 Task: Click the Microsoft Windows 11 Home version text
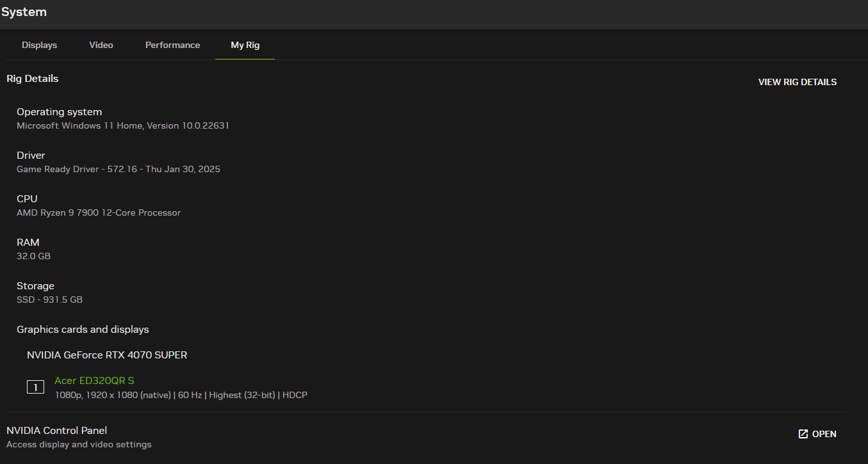coord(123,126)
